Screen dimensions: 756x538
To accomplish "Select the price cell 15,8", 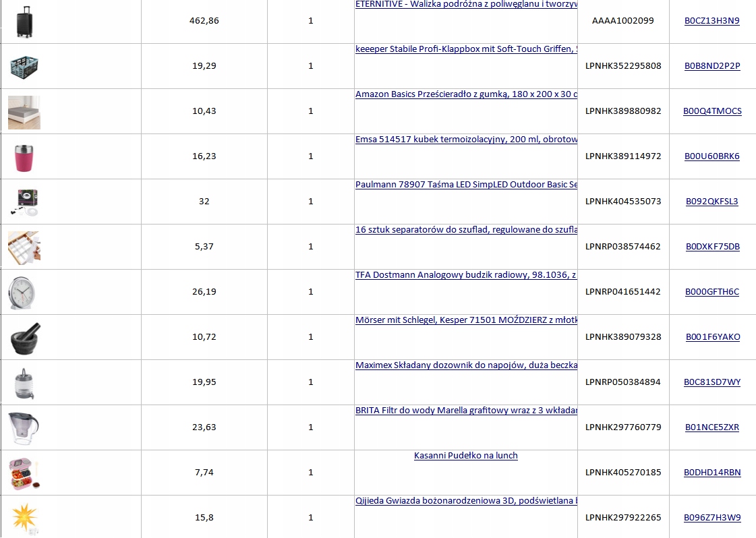I will click(204, 517).
